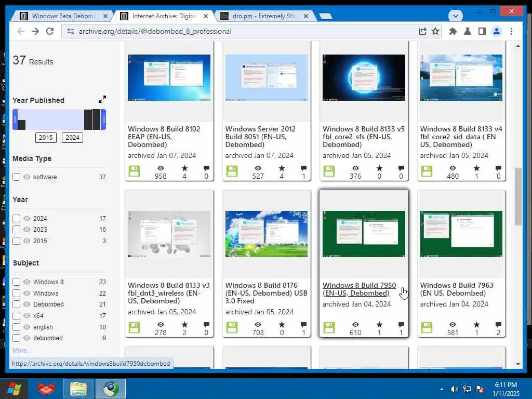Open File Explorer from the taskbar

tap(78, 389)
